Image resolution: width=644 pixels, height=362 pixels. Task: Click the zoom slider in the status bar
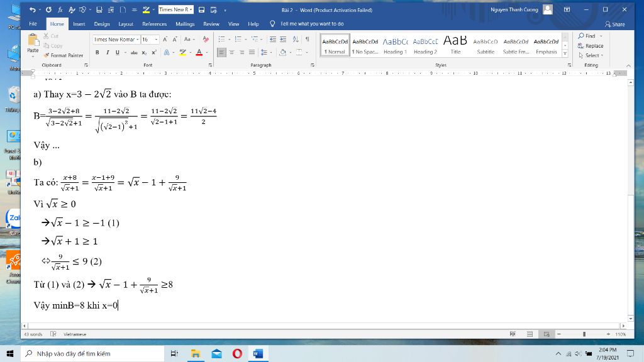(584, 334)
